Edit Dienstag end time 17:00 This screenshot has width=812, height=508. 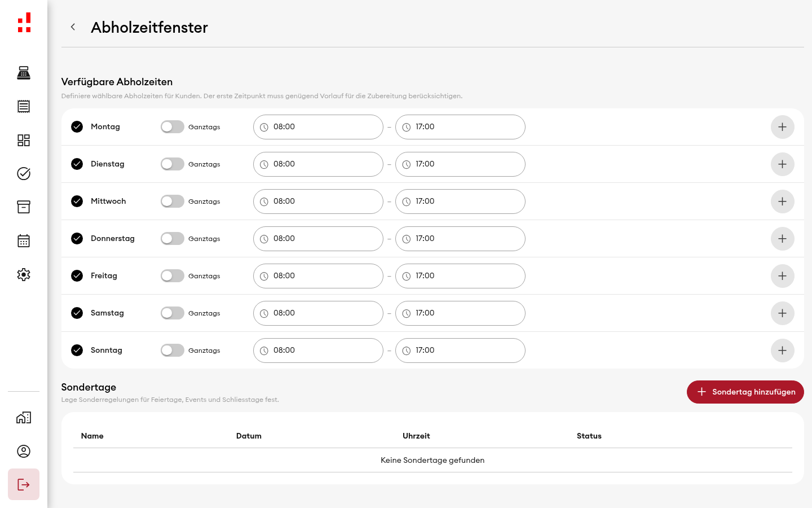[460, 164]
